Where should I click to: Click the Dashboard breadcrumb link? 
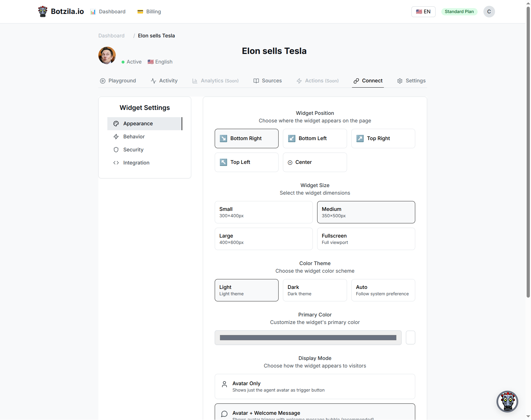pyautogui.click(x=111, y=36)
